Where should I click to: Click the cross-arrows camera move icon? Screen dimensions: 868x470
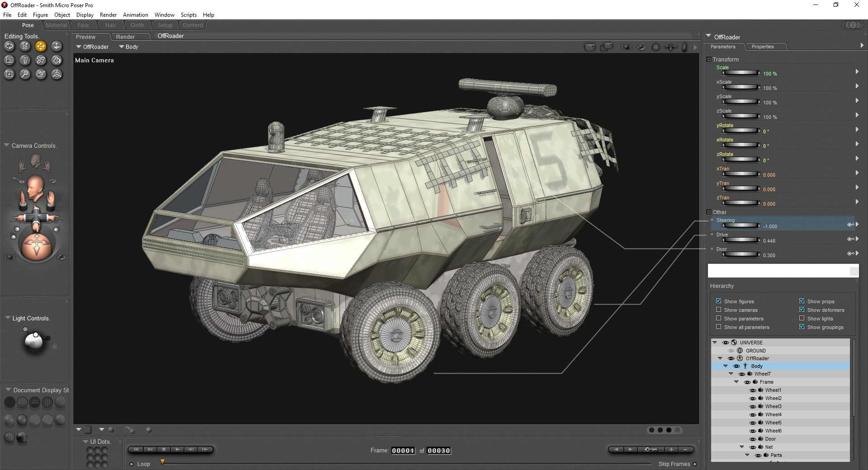[670, 47]
